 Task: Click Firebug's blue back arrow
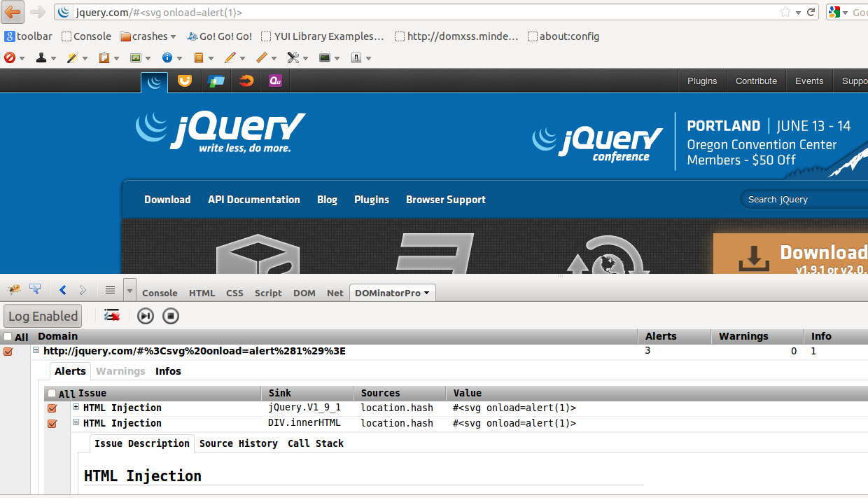coord(62,290)
